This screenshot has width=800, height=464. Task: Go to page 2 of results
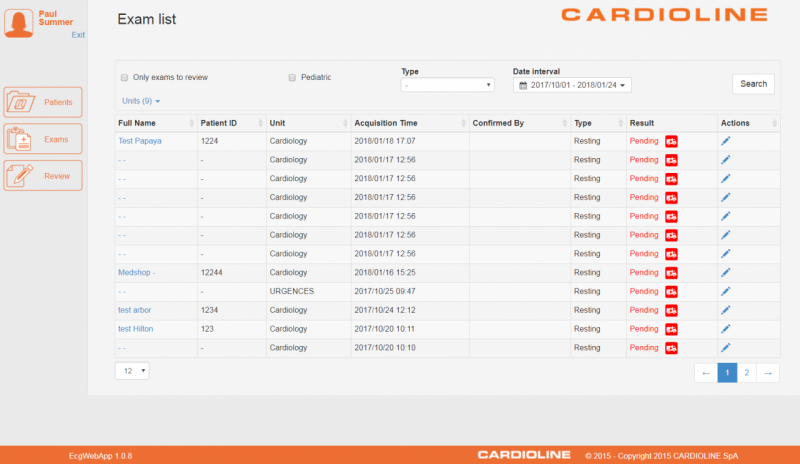[747, 373]
